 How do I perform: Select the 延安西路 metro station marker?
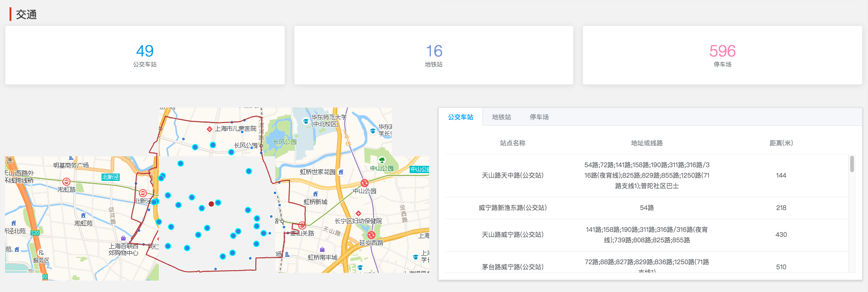(371, 235)
